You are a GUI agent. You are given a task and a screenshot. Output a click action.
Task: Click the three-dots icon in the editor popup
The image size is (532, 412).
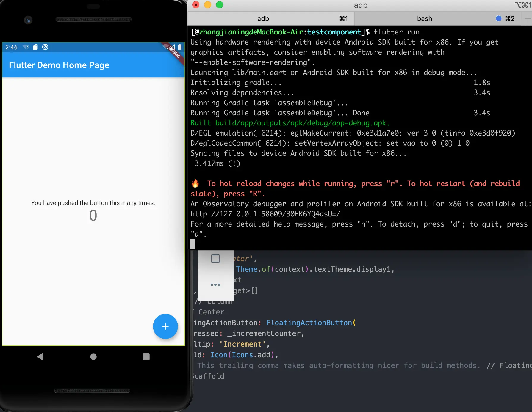(215, 285)
